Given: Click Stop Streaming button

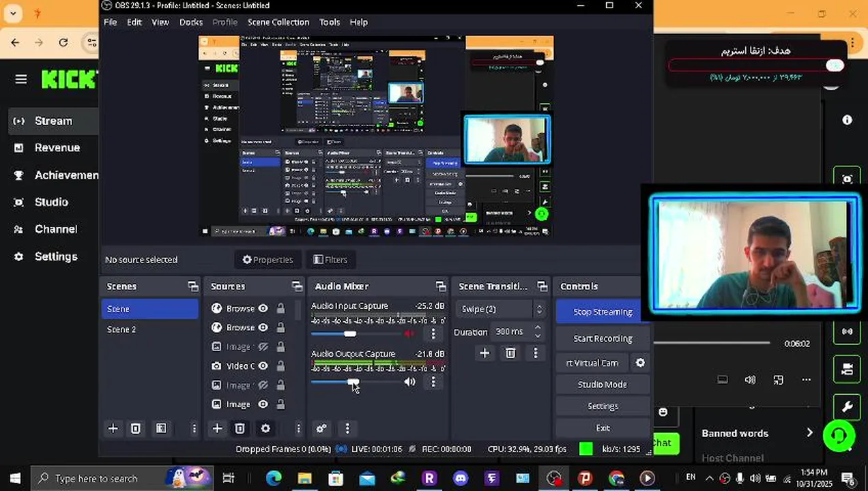Looking at the screenshot, I should [x=602, y=312].
